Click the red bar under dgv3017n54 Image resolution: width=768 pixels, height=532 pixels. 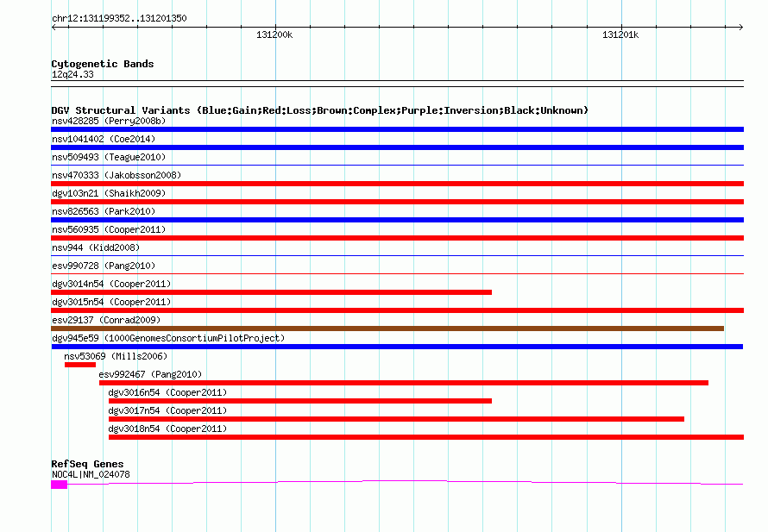pyautogui.click(x=396, y=419)
